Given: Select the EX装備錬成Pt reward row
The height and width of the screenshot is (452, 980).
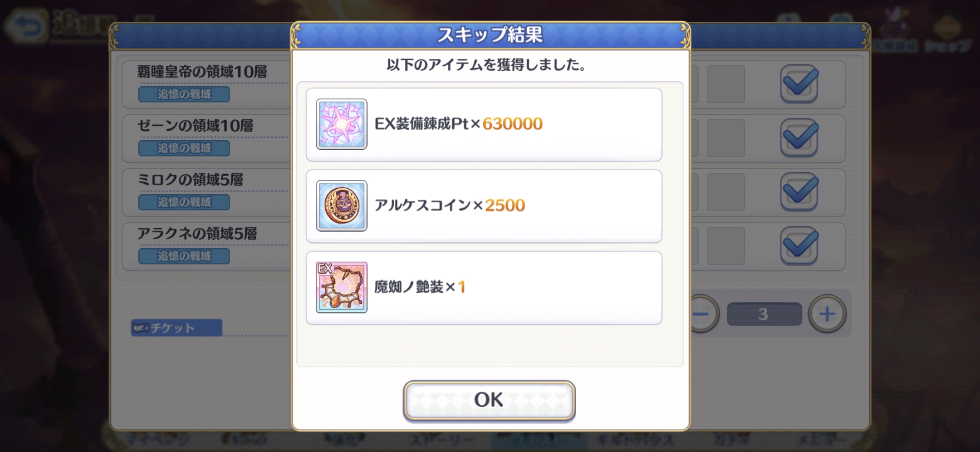Looking at the screenshot, I should (484, 124).
